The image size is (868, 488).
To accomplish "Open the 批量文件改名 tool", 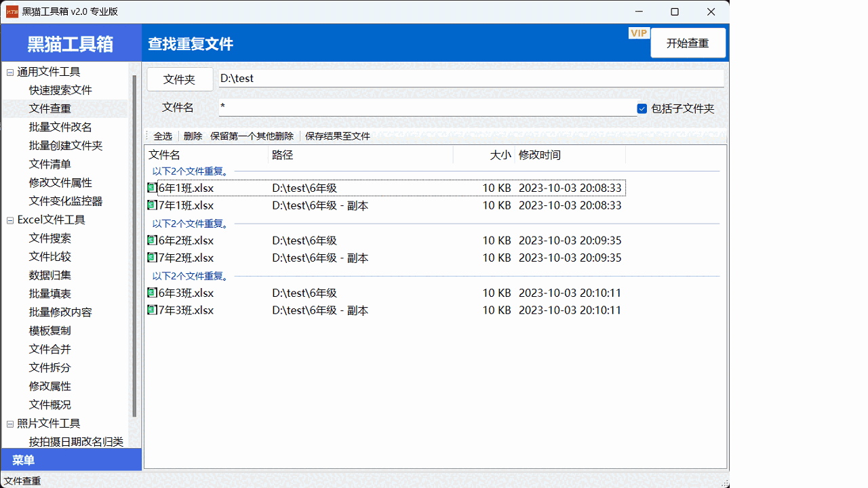I will (60, 127).
